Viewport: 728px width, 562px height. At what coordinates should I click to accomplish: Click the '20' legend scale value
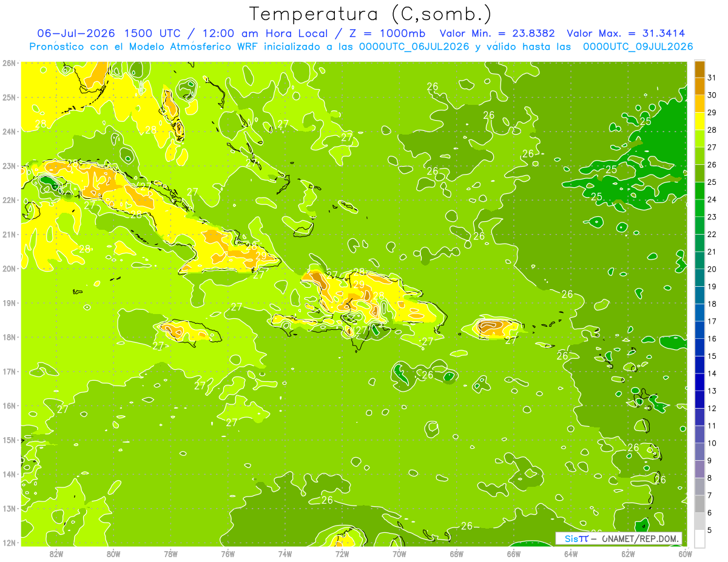(712, 269)
